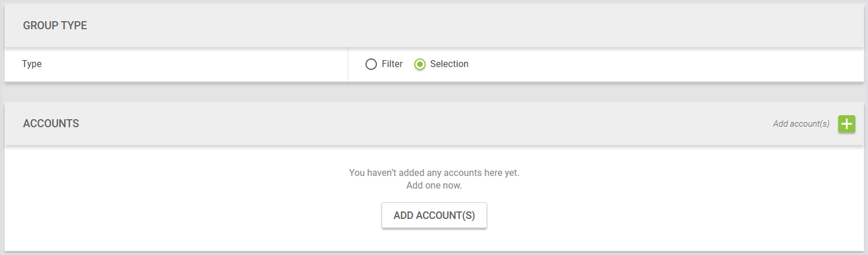Click the divider between Type and radio options
Viewport: 868px width, 255px height.
[x=348, y=64]
